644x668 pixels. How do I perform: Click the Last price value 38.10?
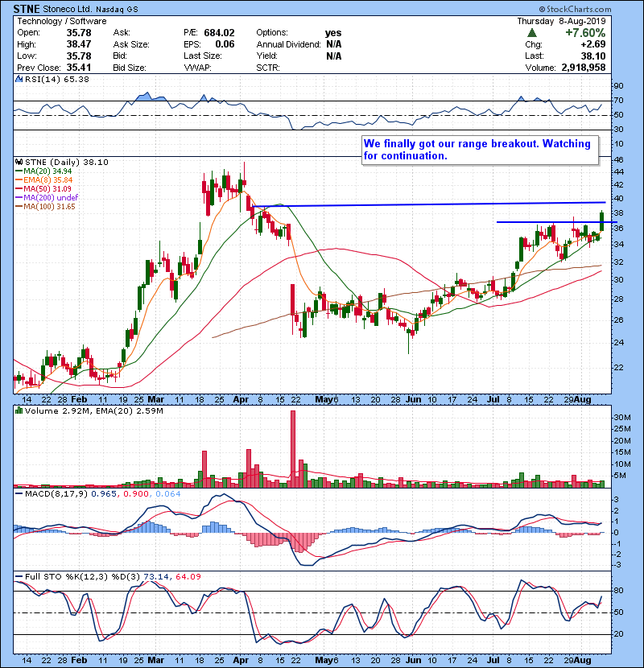point(592,56)
